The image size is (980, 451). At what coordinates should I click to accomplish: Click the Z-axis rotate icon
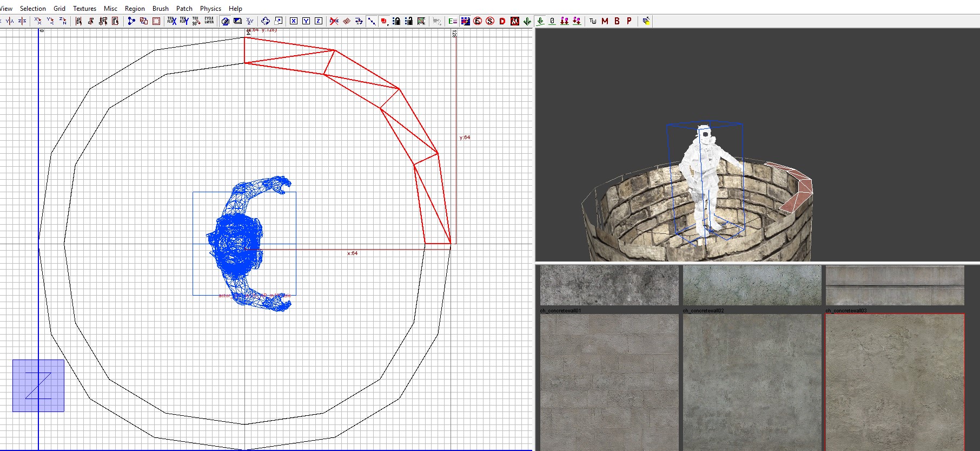point(63,21)
